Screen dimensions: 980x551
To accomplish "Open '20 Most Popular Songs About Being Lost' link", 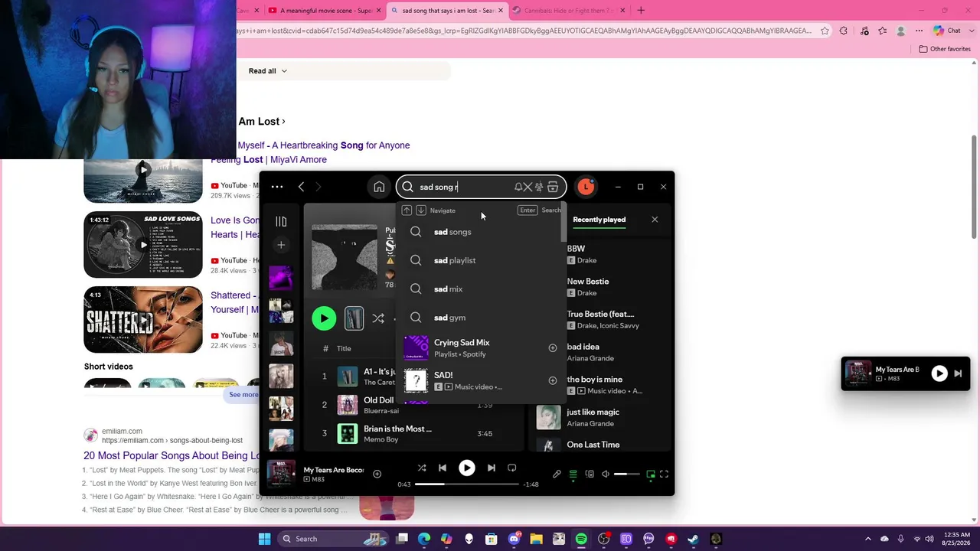I will pyautogui.click(x=173, y=456).
